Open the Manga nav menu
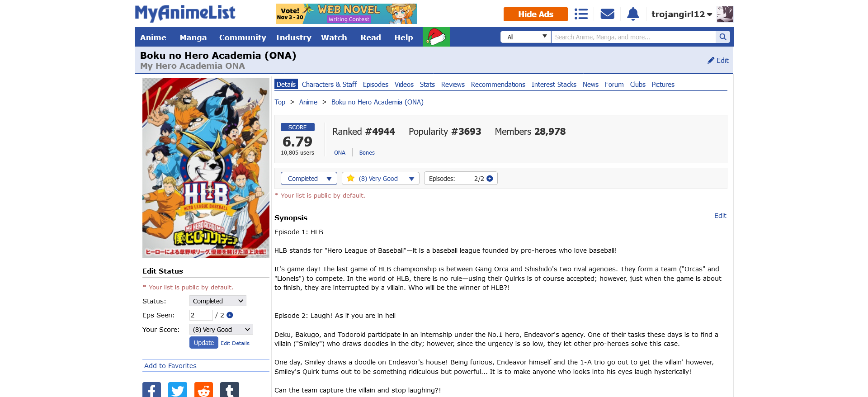 (193, 38)
